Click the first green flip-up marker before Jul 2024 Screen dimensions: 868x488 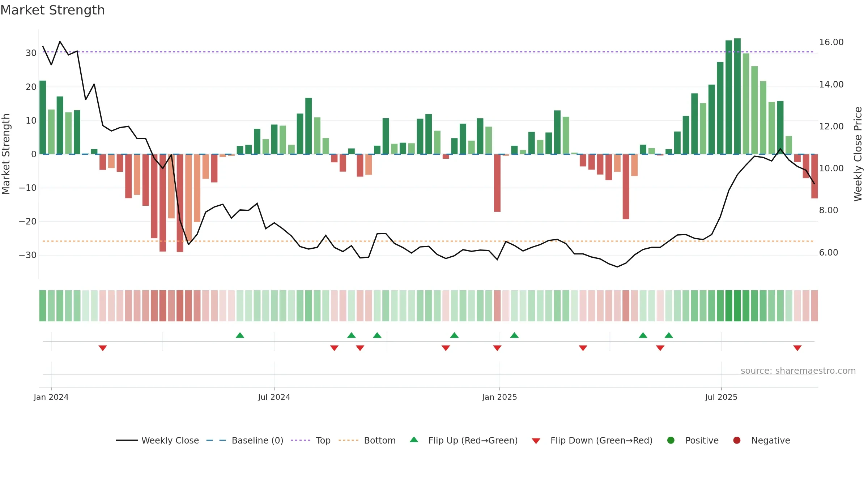click(x=240, y=335)
